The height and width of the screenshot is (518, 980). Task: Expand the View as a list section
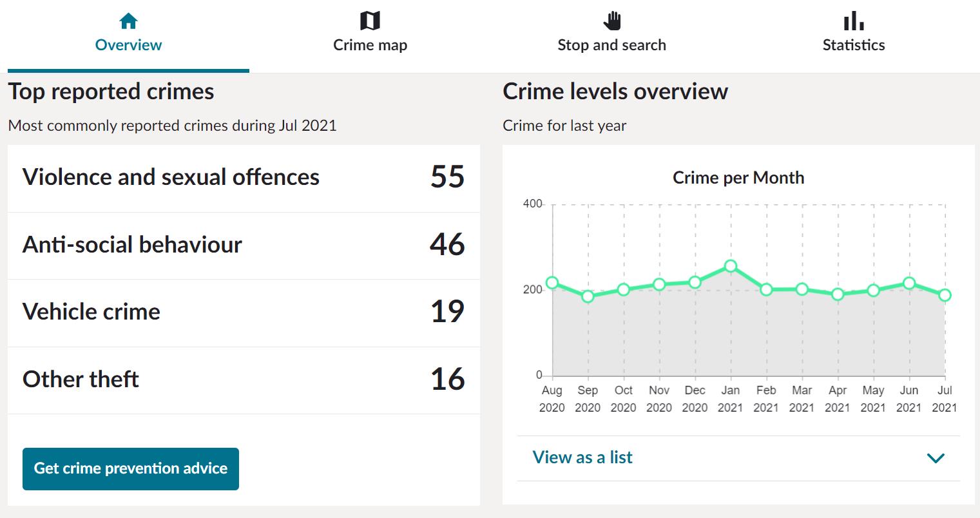tap(582, 457)
